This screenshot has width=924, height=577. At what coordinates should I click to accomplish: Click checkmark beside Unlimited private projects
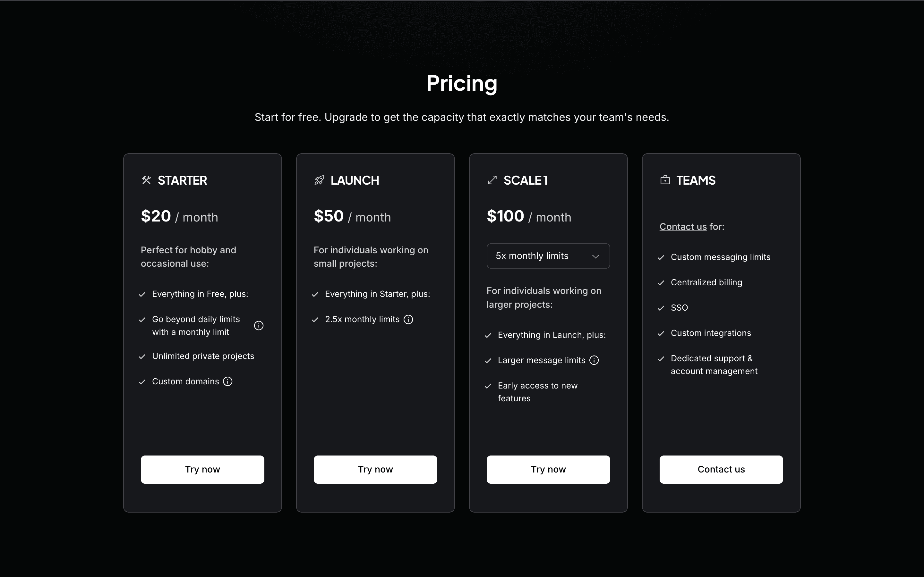tap(142, 356)
